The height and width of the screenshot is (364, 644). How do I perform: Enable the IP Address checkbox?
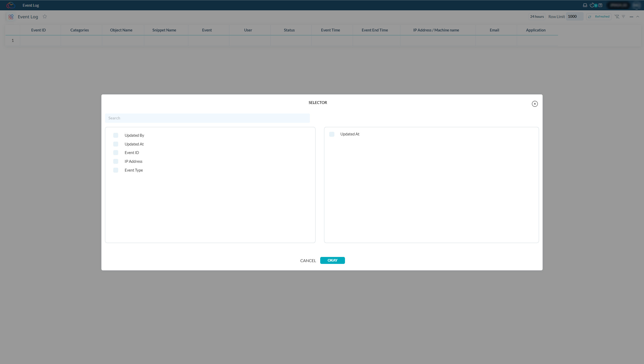point(116,161)
